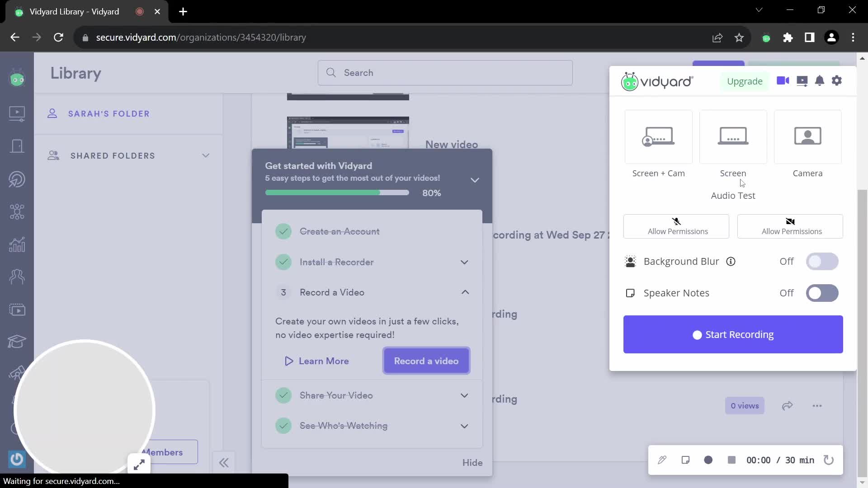
Task: Open the Chrome extensions puzzle icon
Action: (x=788, y=38)
